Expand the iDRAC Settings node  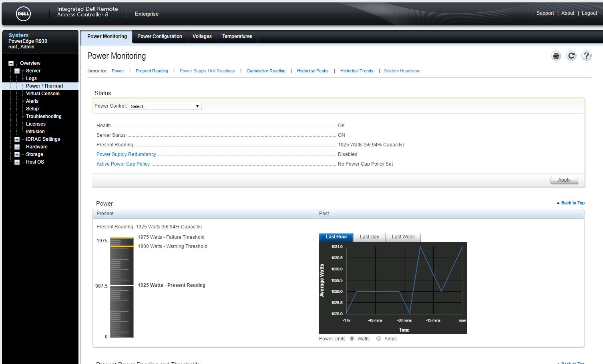[17, 139]
